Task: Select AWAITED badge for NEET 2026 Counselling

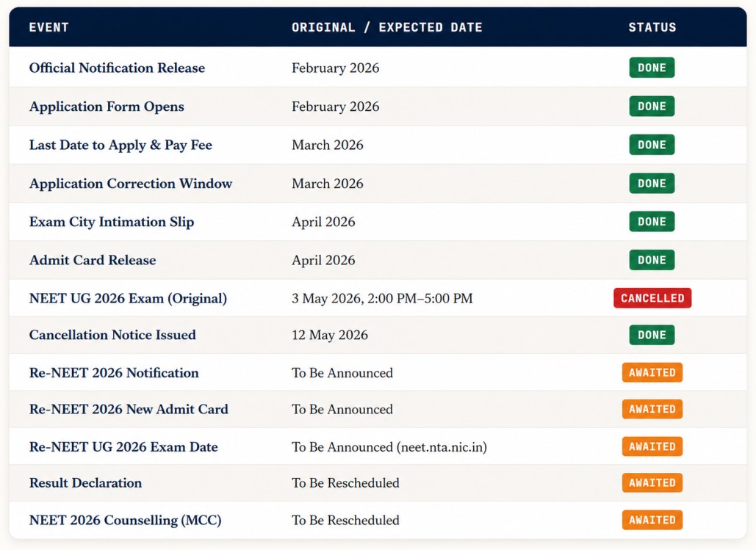Action: pyautogui.click(x=652, y=520)
